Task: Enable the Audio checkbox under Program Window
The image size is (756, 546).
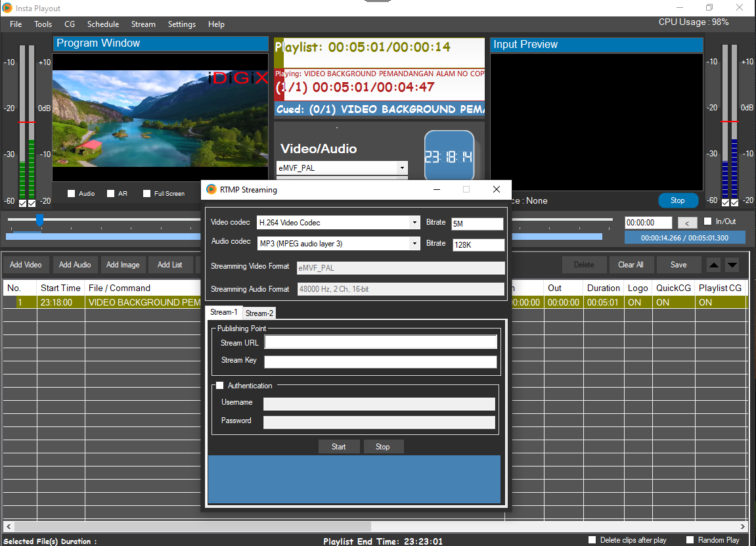Action: point(72,193)
